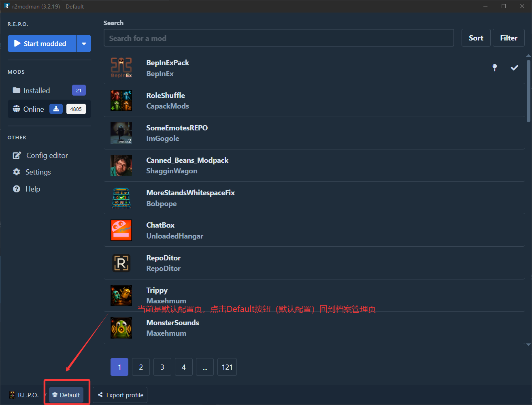Screen dimensions: 532x405
Task: Go to page 3 of mods
Action: pos(162,367)
